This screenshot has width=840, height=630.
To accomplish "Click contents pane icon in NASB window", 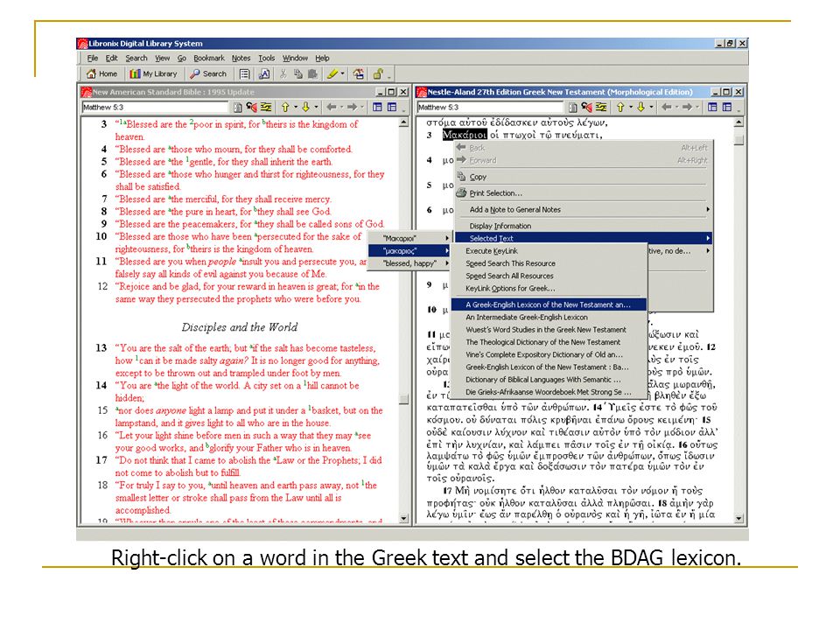I will coord(237,107).
